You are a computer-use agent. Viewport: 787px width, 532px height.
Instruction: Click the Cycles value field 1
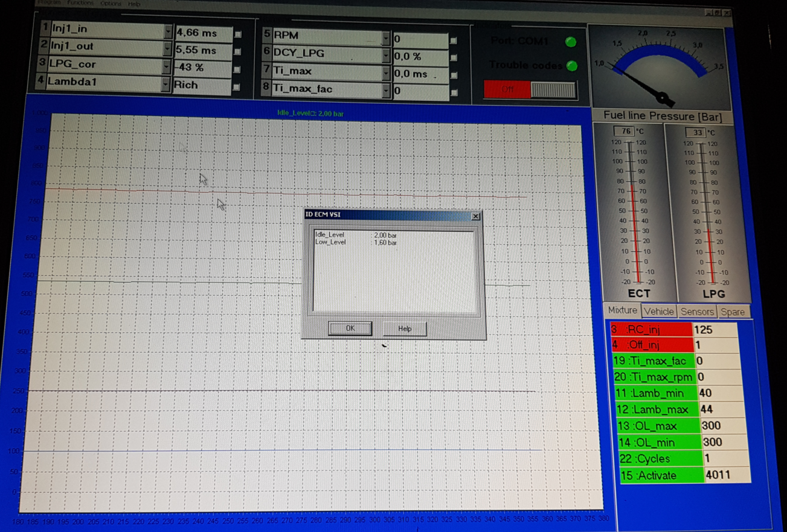(x=726, y=459)
